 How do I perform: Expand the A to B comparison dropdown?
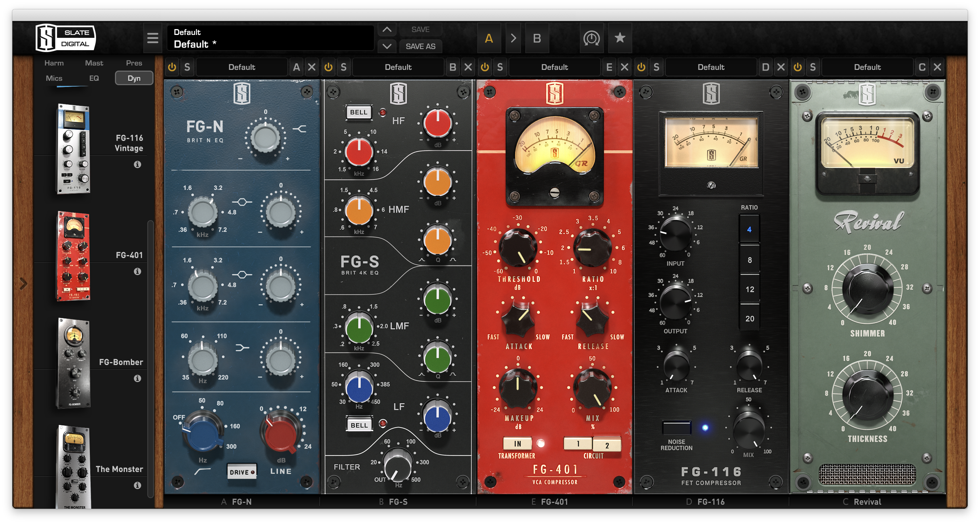(x=513, y=37)
